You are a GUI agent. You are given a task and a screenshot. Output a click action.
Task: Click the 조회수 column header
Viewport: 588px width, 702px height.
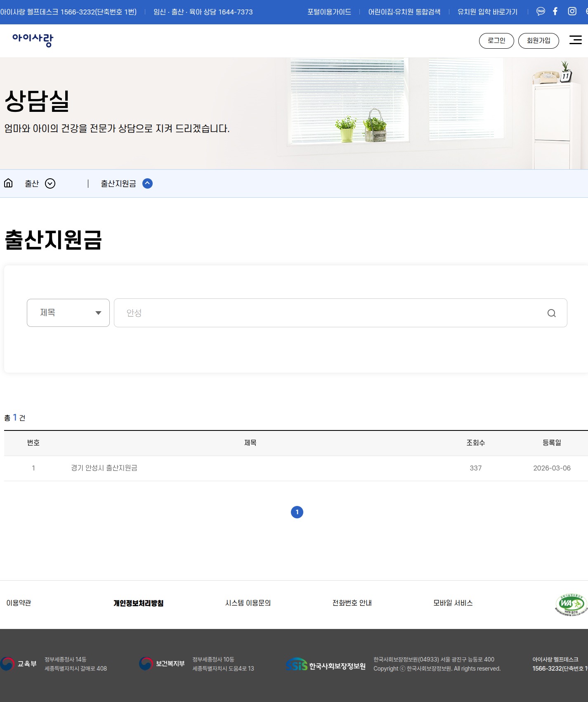[476, 443]
